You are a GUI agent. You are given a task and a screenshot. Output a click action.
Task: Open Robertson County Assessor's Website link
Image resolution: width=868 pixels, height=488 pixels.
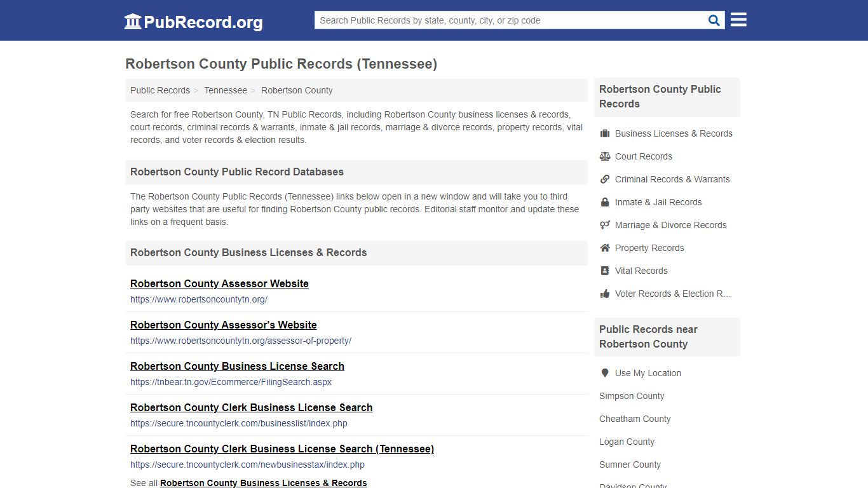[x=224, y=325]
